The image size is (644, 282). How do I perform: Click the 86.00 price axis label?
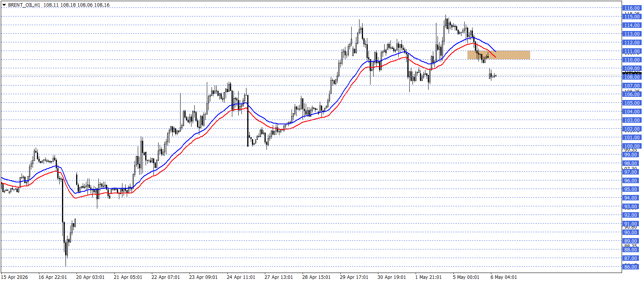click(631, 267)
